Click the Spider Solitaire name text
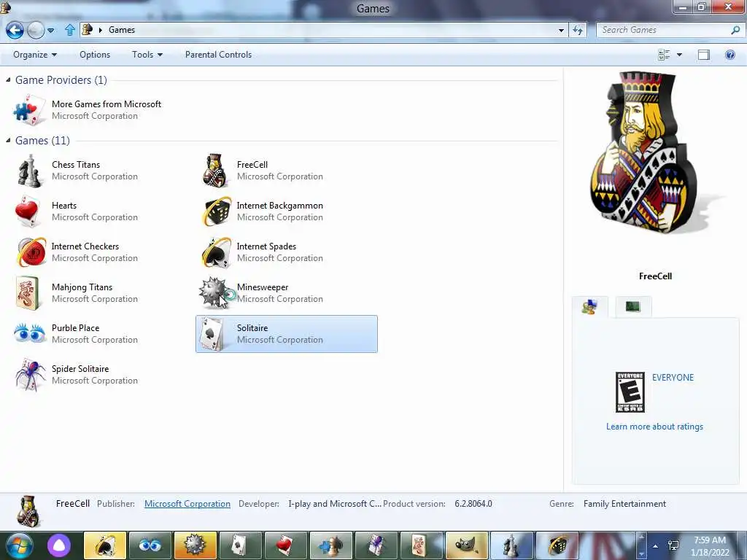 click(x=80, y=369)
